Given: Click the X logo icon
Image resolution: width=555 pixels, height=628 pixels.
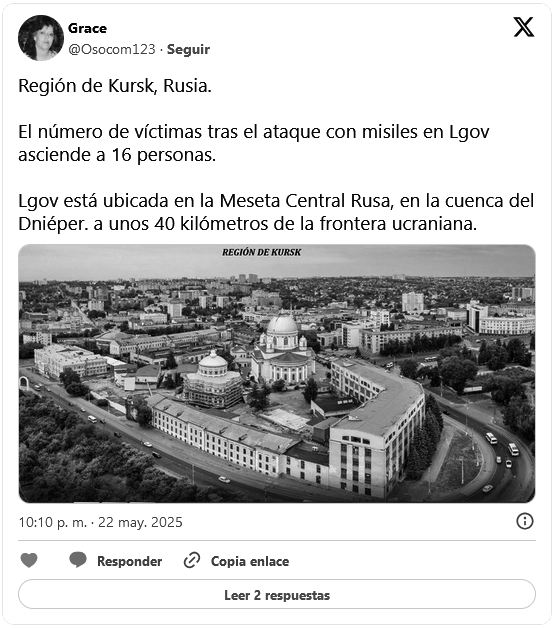Looking at the screenshot, I should tap(524, 27).
